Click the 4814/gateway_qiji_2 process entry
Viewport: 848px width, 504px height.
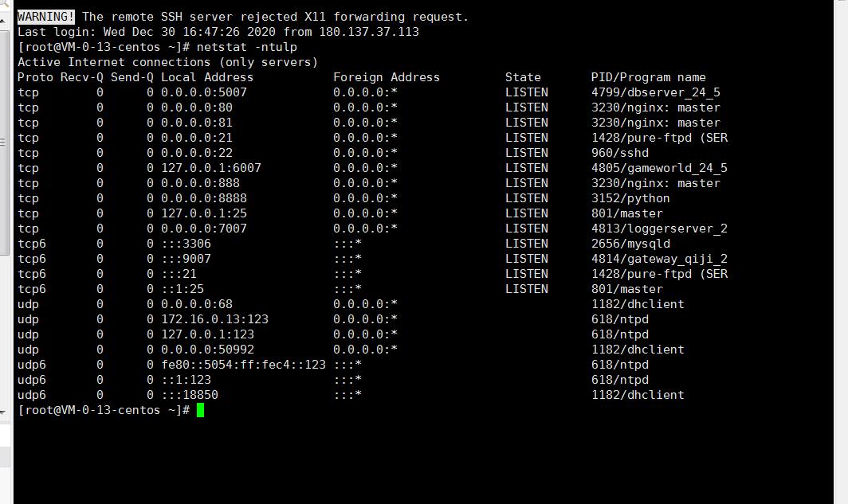pos(658,259)
